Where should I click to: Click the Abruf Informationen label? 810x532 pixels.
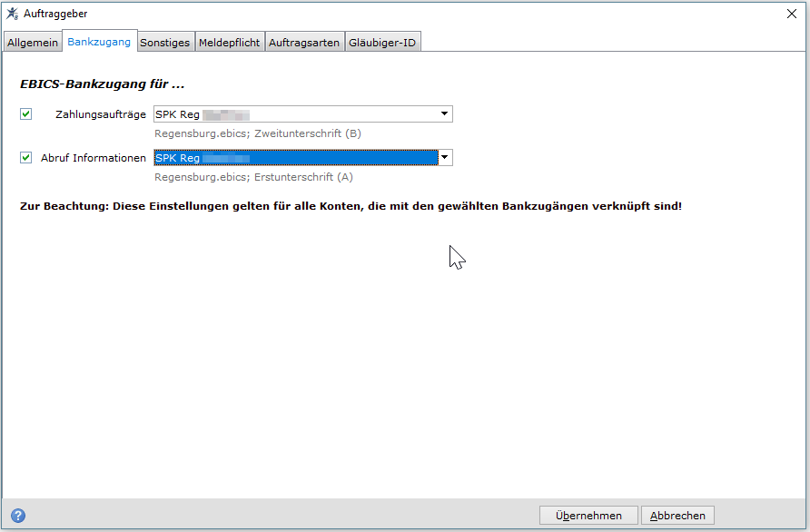click(94, 158)
